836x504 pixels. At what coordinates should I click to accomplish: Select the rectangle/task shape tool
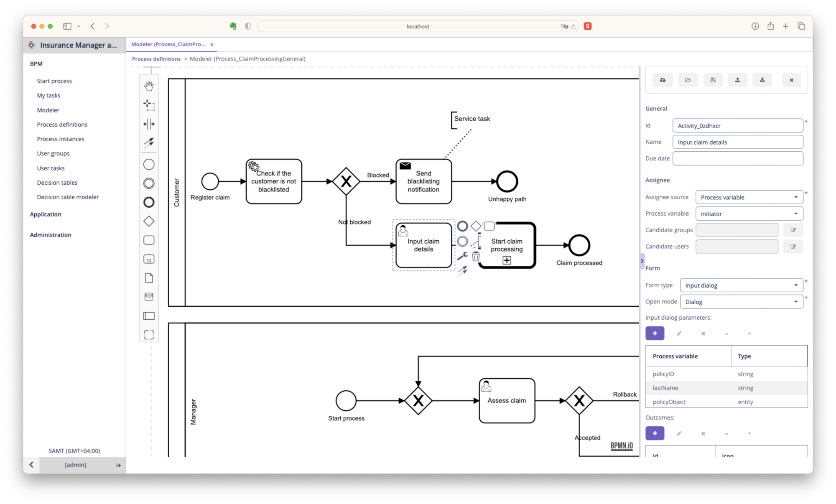(x=149, y=239)
